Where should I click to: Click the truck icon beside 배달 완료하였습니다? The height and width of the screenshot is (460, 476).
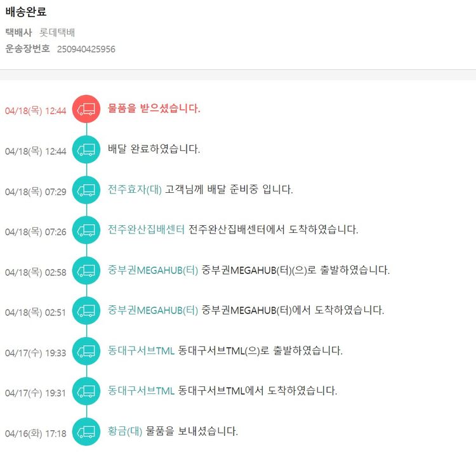click(86, 150)
